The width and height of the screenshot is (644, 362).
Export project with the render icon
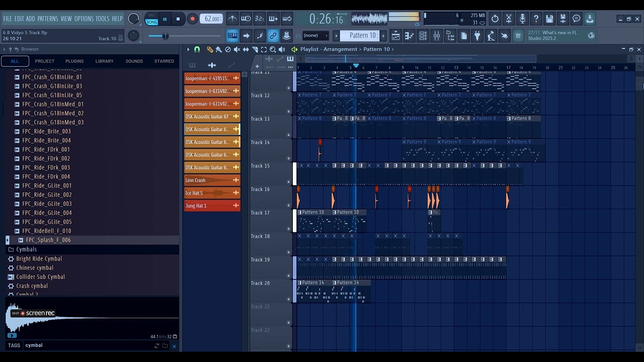[563, 19]
